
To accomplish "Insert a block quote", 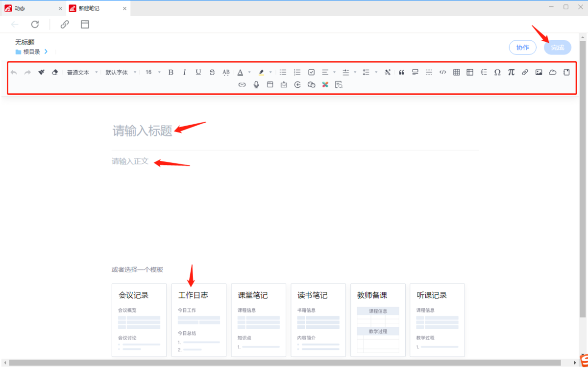I will [x=402, y=72].
